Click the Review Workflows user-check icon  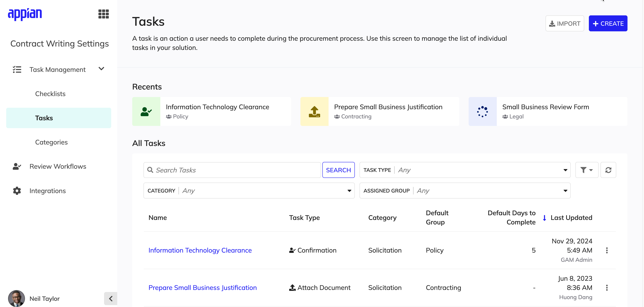17,166
